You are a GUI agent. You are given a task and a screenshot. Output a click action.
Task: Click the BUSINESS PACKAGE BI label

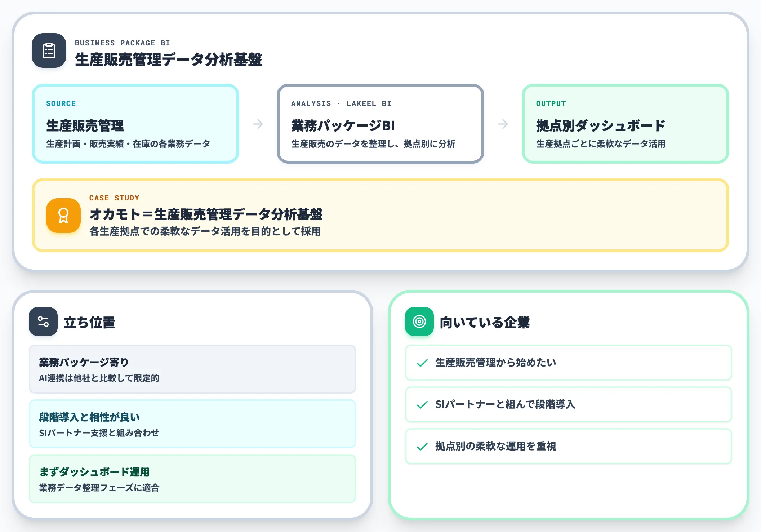tap(123, 43)
